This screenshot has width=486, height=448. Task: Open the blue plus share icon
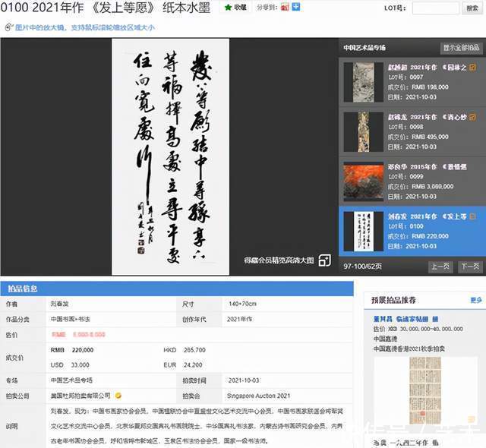click(295, 7)
